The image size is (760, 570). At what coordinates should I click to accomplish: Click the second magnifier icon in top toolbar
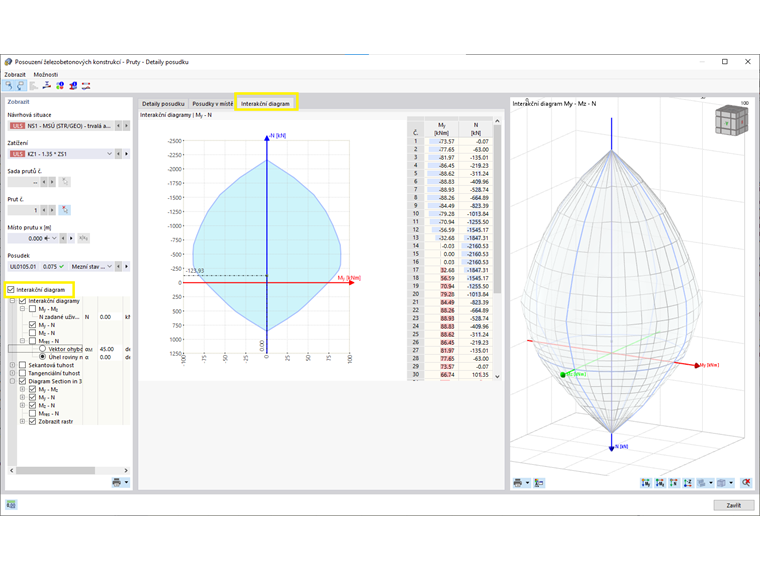20,86
